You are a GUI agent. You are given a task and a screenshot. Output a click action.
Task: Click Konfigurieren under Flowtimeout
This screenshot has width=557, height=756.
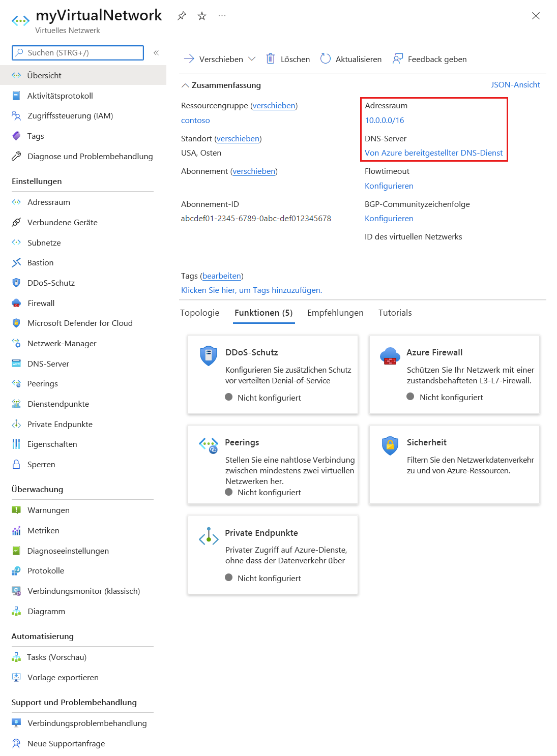(389, 186)
